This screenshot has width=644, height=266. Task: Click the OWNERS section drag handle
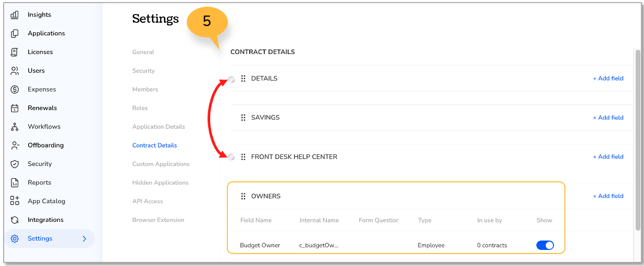(x=243, y=196)
